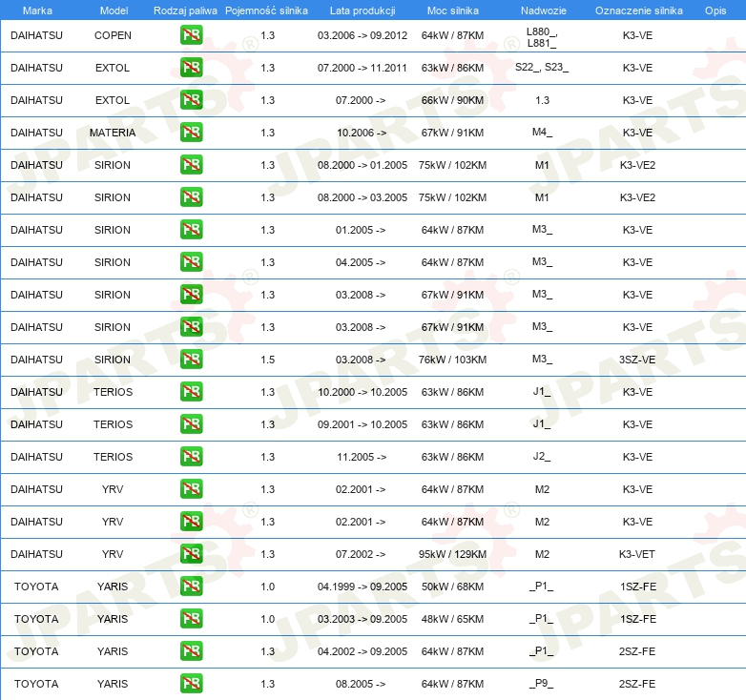The height and width of the screenshot is (700, 746).
Task: Click the Opis column header
Action: coord(715,10)
